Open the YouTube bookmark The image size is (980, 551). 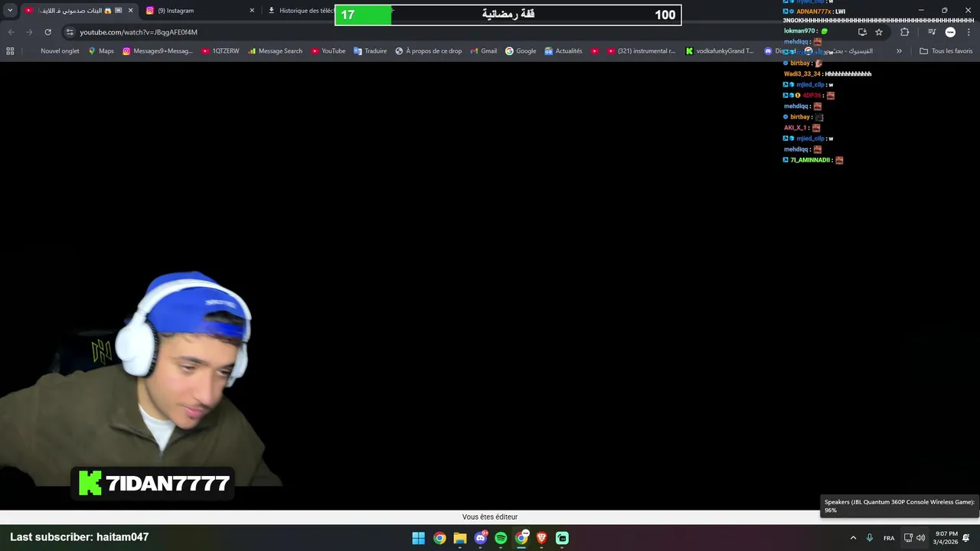pos(328,51)
